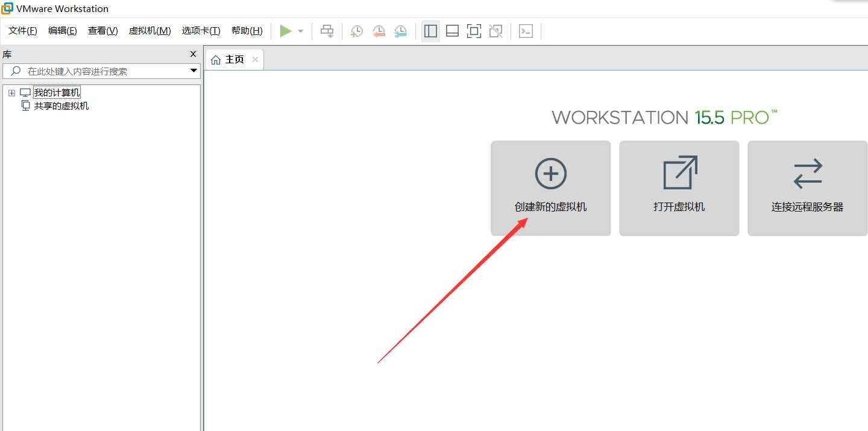The image size is (868, 431).
Task: Select 共享的虚拟机 in the library tree
Action: point(61,106)
